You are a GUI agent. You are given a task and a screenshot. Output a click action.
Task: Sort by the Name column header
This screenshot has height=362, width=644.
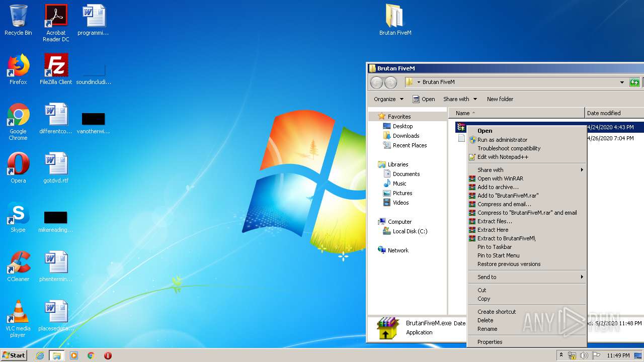(x=517, y=113)
